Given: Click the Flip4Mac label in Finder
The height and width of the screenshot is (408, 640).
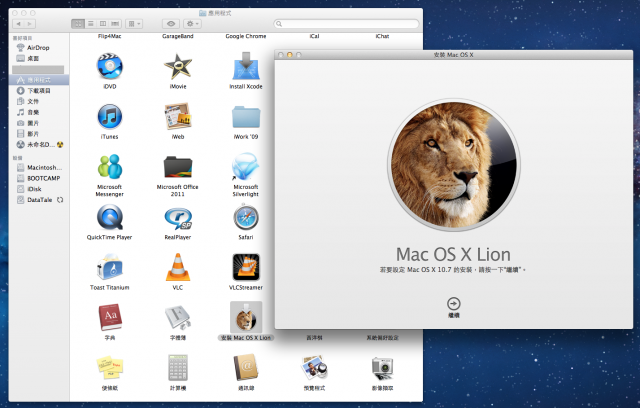Looking at the screenshot, I should pyautogui.click(x=109, y=36).
